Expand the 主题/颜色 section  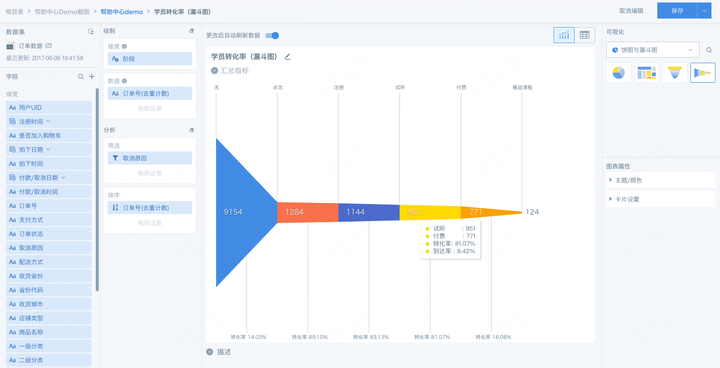click(660, 180)
